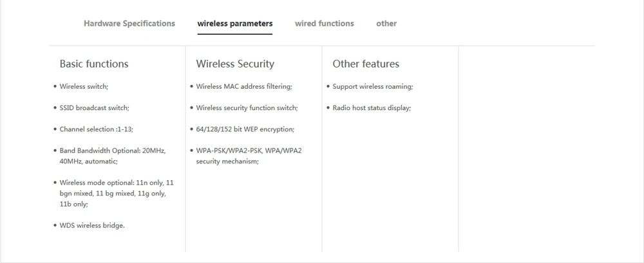This screenshot has width=644, height=263.
Task: Open the Hardware Specifications tab
Action: point(129,23)
